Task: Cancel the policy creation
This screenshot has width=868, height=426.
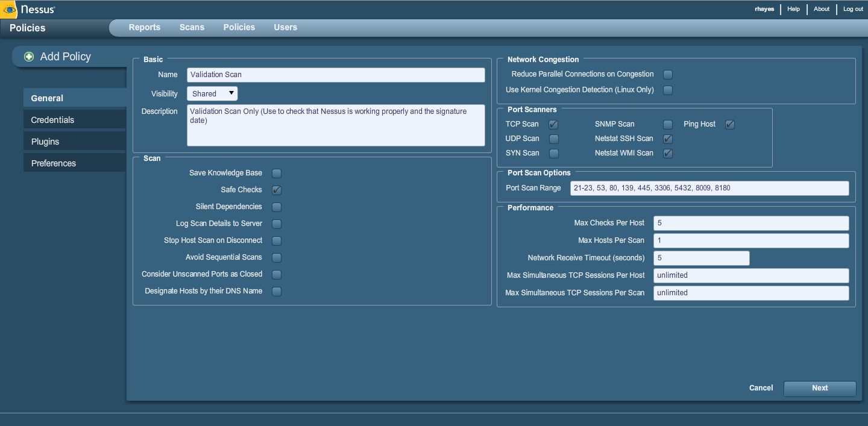Action: pyautogui.click(x=761, y=388)
